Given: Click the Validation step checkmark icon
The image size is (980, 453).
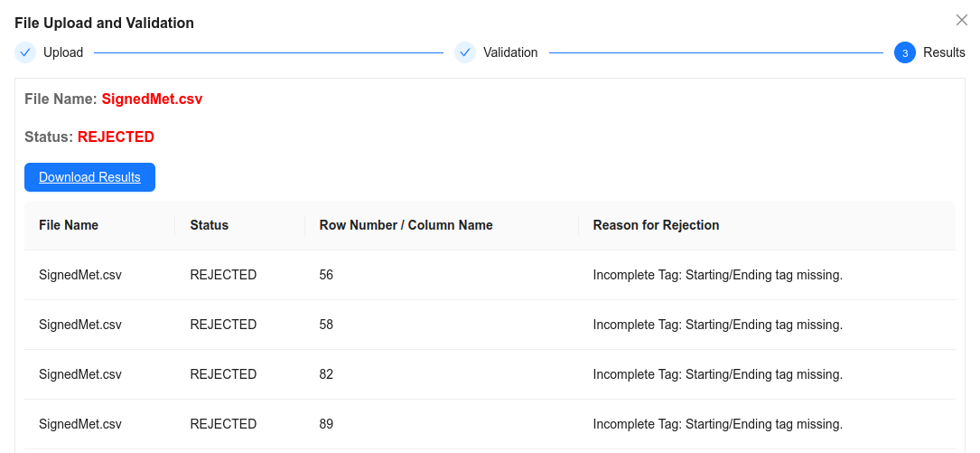Looking at the screenshot, I should [465, 52].
